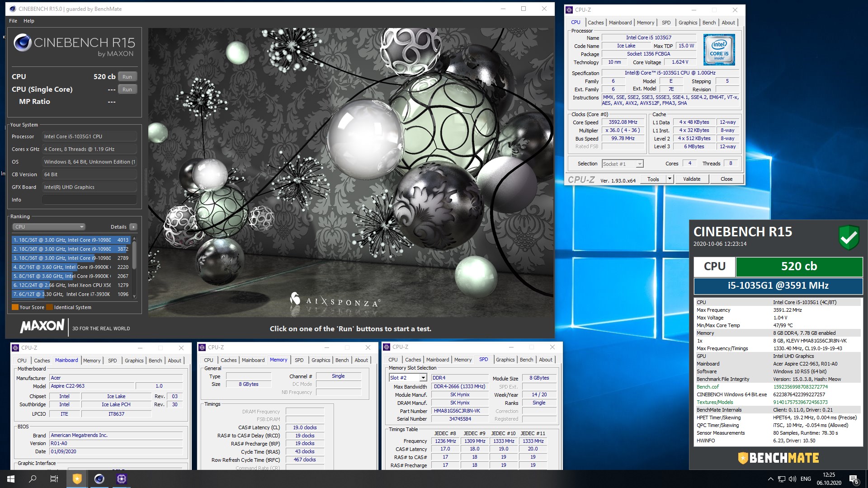Open the notification center icon
Image resolution: width=868 pixels, height=488 pixels.
[x=854, y=479]
